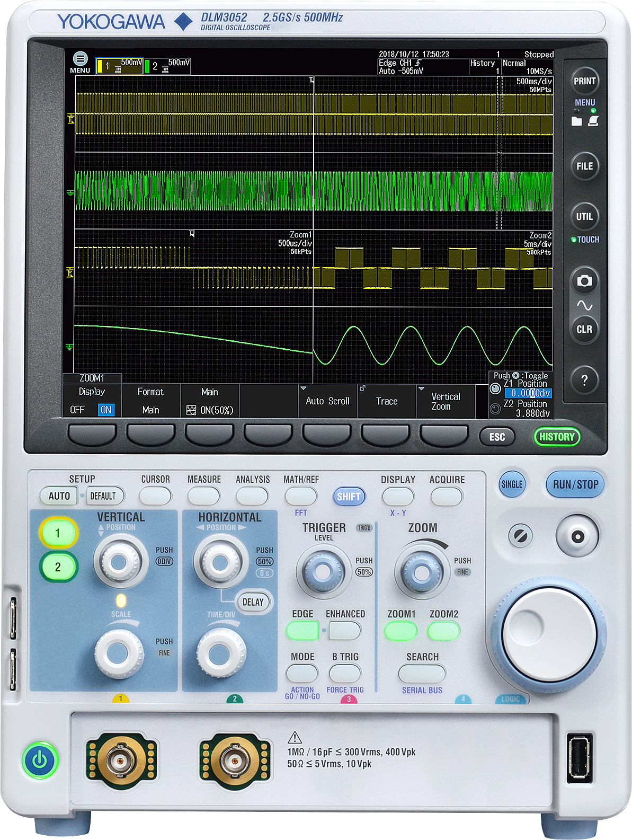632x840 pixels.
Task: Toggle channel 2 with the green 2 button
Action: click(x=58, y=567)
